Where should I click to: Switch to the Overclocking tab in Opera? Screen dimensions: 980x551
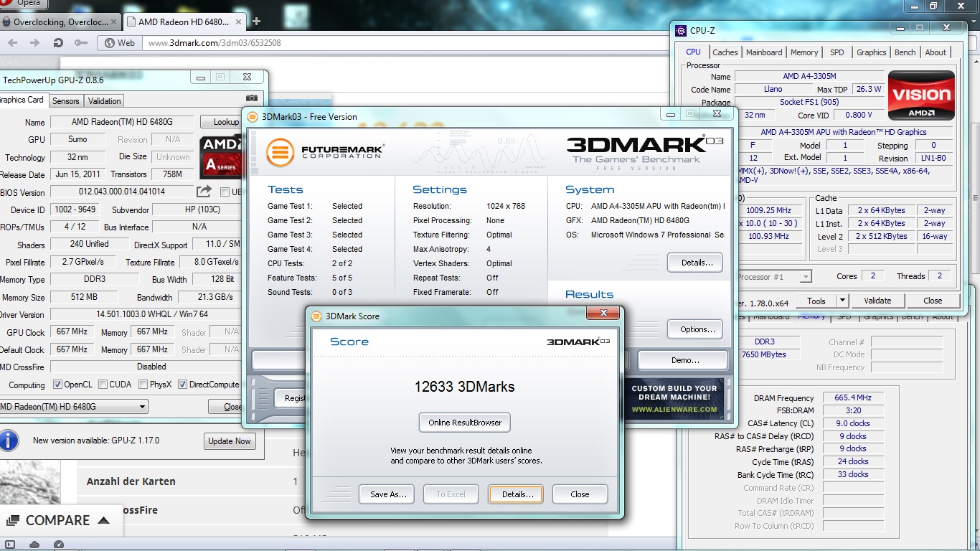point(61,22)
